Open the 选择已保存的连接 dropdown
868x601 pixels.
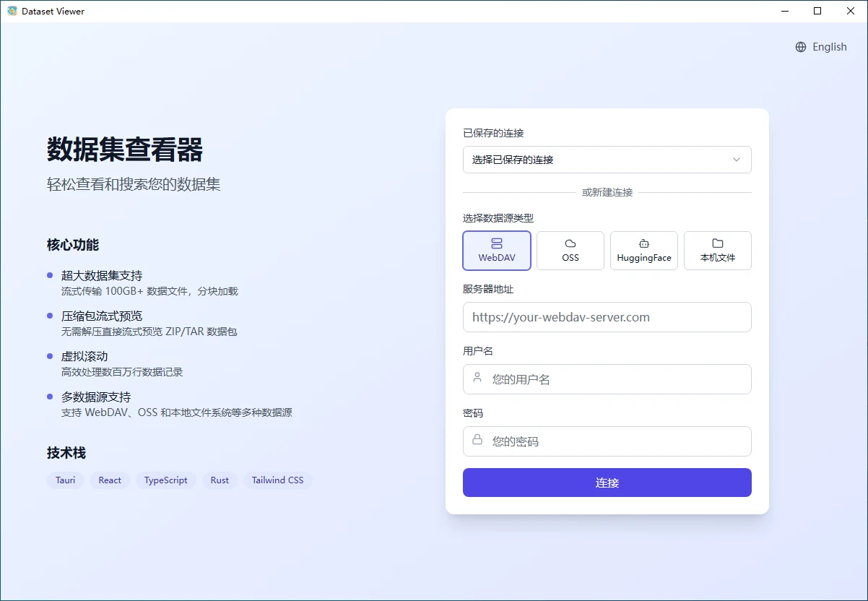[599, 160]
